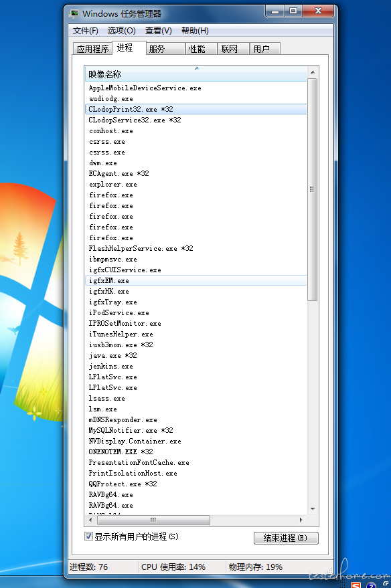Minimize the Task Manager window

[x=275, y=11]
